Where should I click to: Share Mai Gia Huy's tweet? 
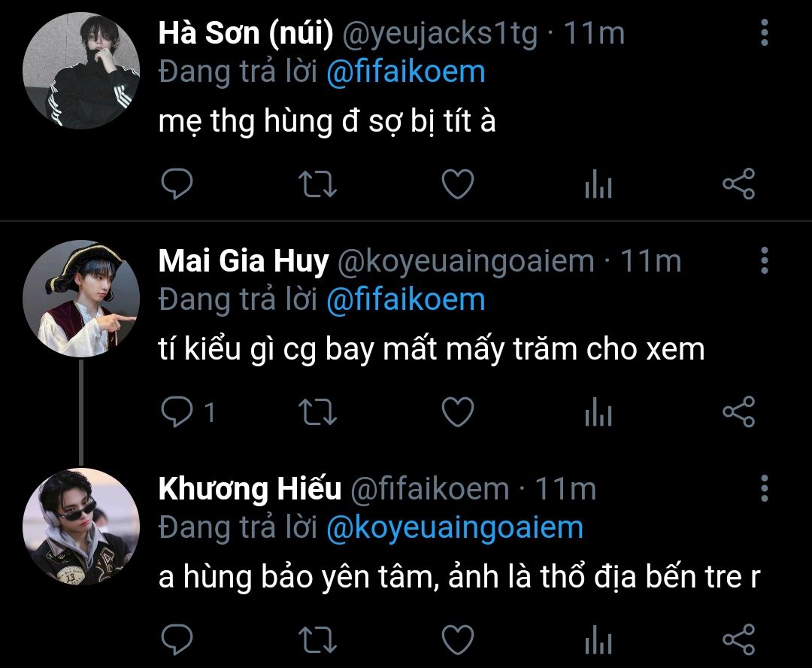738,411
